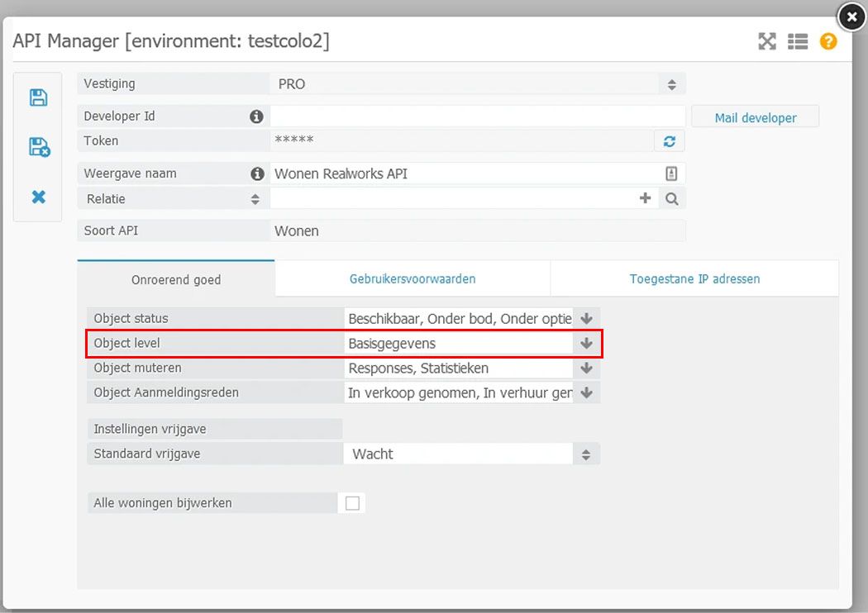Regenerate token with refresh icon

pos(670,141)
